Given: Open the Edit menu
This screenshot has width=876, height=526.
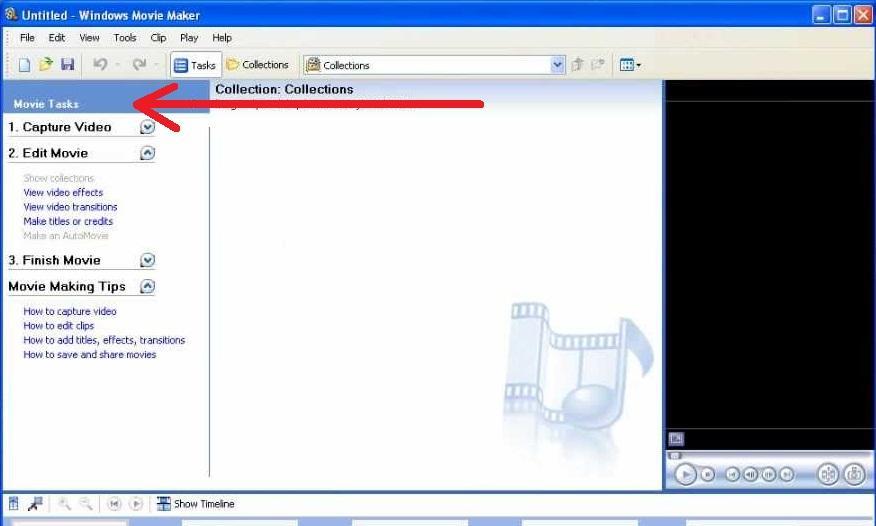Looking at the screenshot, I should click(56, 37).
